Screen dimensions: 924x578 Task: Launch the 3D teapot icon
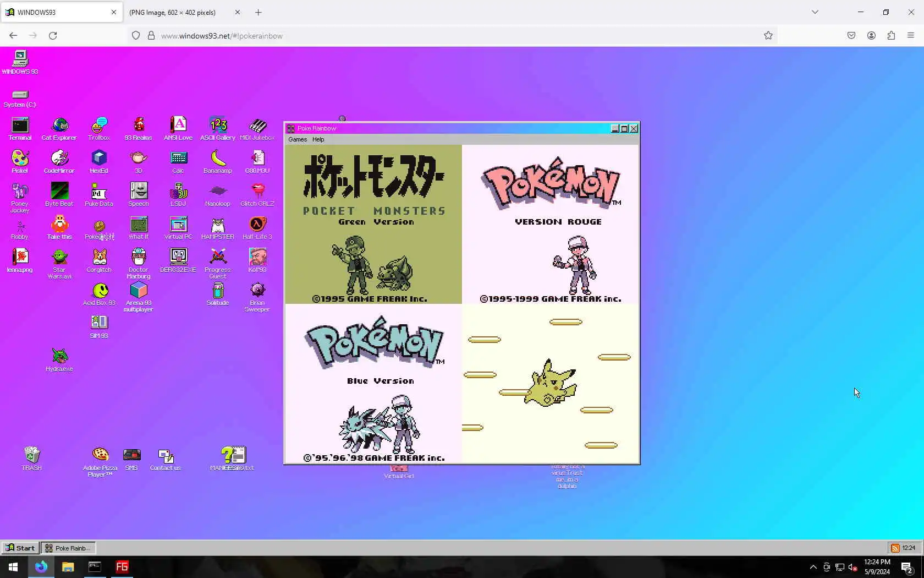(139, 162)
